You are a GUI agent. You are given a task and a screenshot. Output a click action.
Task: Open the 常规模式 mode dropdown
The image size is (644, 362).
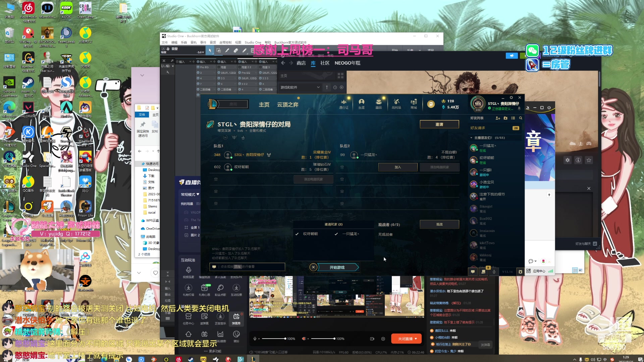[190, 194]
